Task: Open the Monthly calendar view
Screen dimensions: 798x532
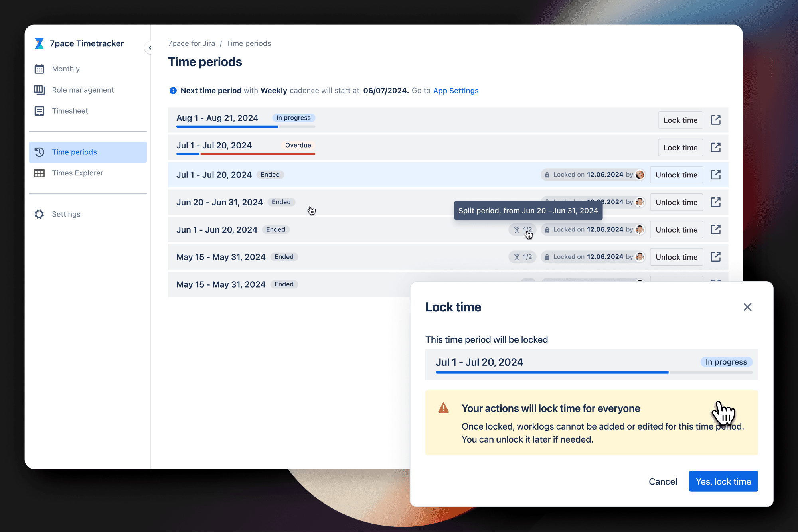Action: [x=66, y=69]
